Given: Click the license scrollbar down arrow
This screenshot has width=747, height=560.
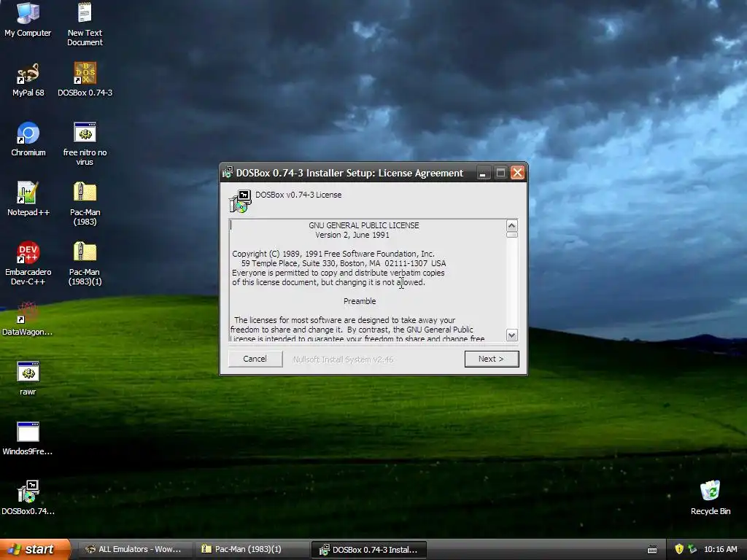Looking at the screenshot, I should [x=511, y=335].
